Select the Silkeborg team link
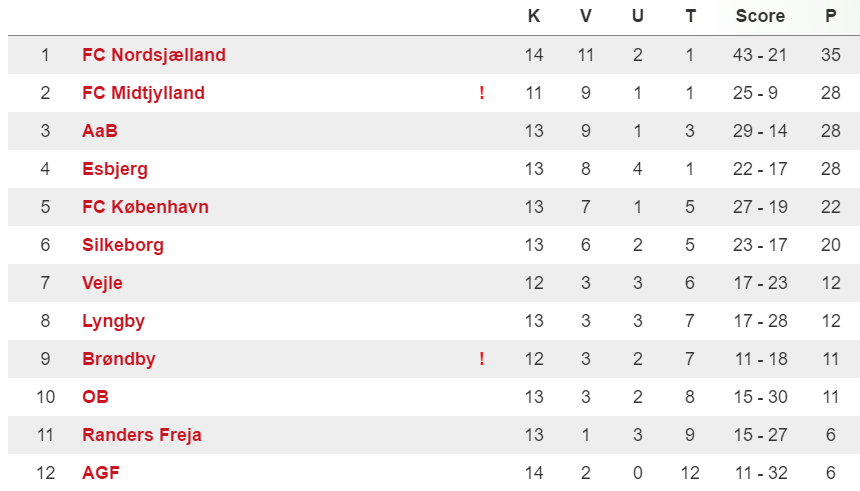 [123, 245]
